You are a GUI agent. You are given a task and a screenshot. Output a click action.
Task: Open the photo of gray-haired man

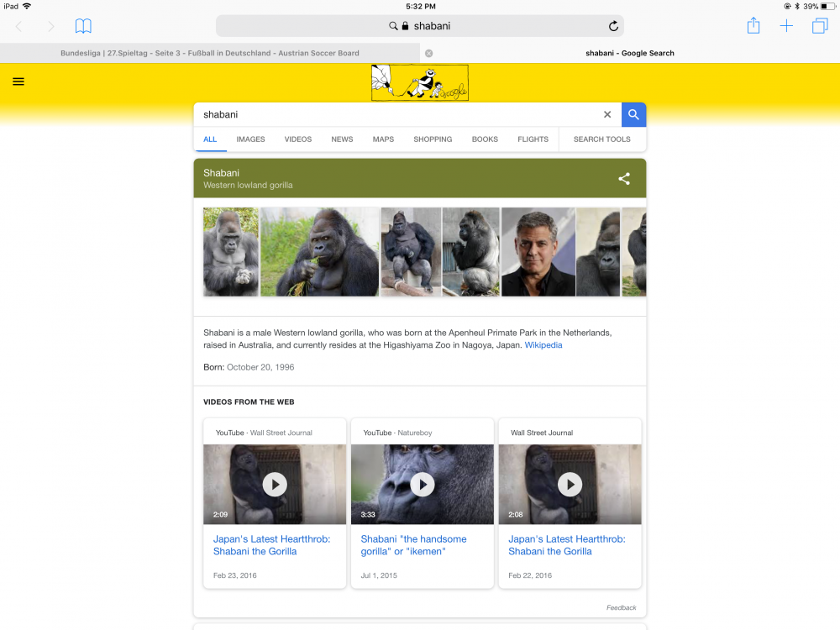[x=538, y=252]
